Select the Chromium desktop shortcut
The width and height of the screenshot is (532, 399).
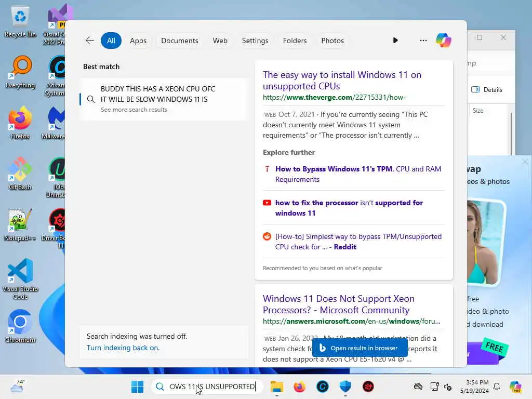(x=20, y=326)
